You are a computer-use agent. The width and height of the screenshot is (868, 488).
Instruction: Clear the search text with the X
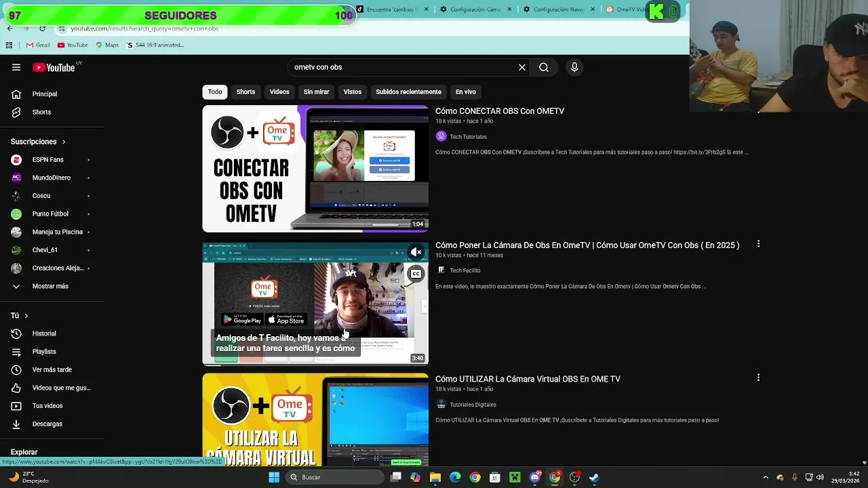522,67
